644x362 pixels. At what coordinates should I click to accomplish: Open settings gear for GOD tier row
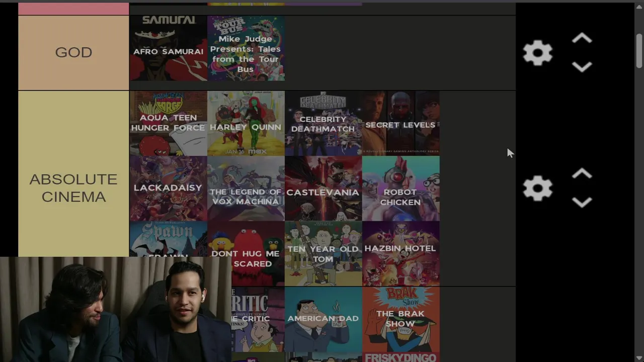(538, 53)
